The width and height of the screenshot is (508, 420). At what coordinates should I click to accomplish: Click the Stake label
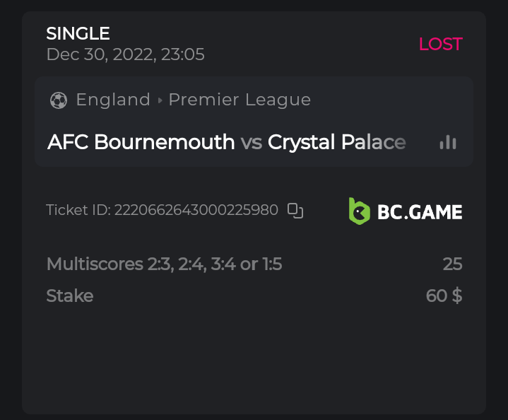tap(69, 296)
